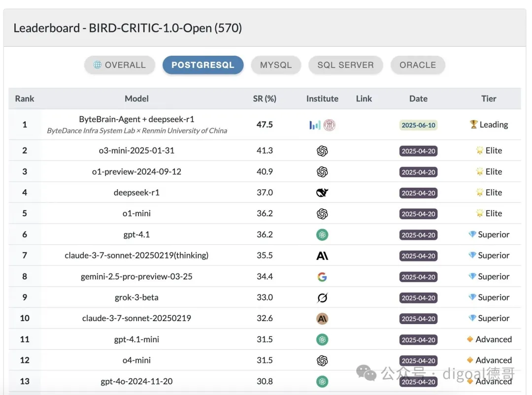The image size is (532, 395).
Task: Click the tan Anthropic logo for claude-3-7-sonnet-20250219
Action: 322,319
